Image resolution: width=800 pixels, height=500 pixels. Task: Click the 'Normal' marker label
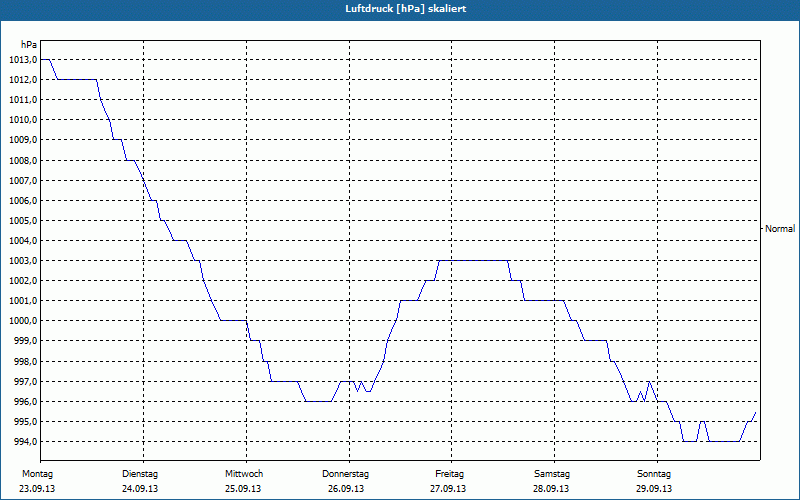pyautogui.click(x=780, y=229)
